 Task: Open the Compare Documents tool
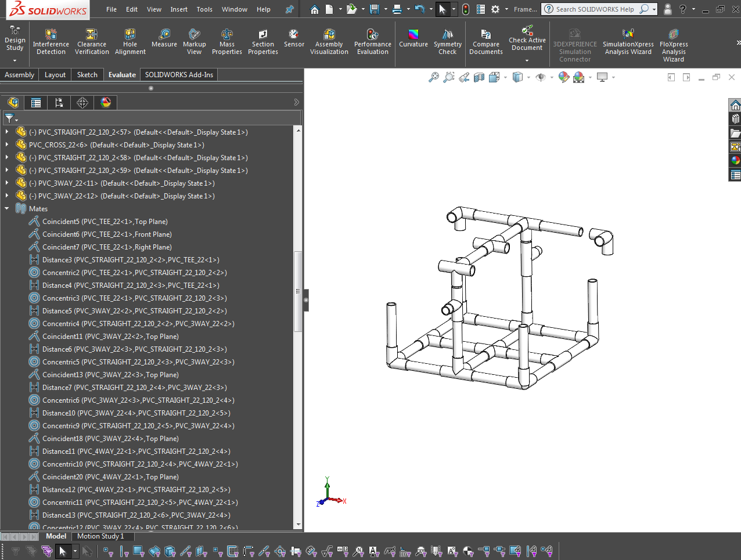click(x=486, y=42)
